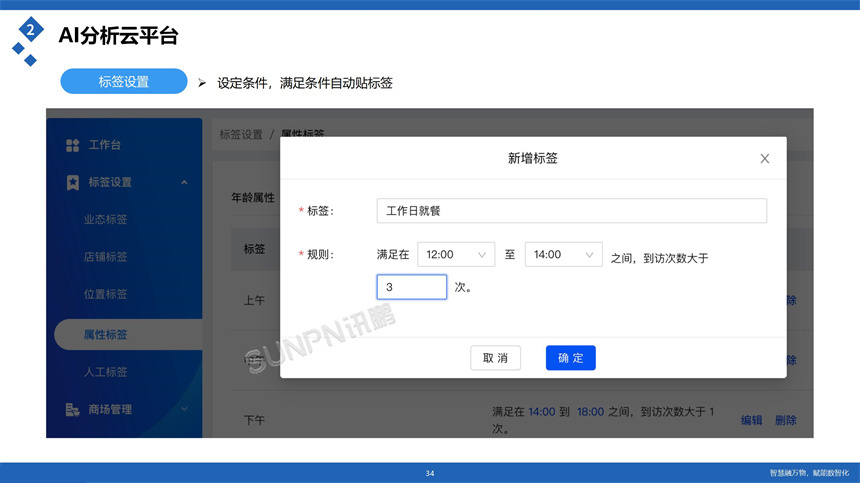Click the 取消 button
Image resolution: width=860 pixels, height=483 pixels.
[495, 358]
